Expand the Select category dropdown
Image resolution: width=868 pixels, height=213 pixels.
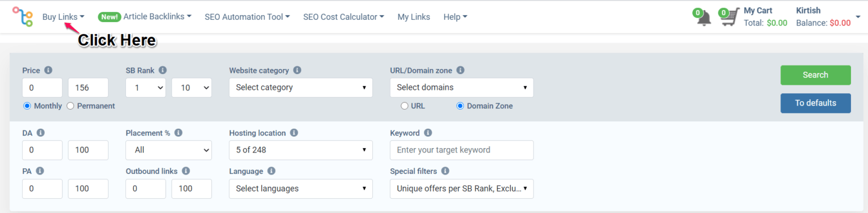[x=301, y=88]
